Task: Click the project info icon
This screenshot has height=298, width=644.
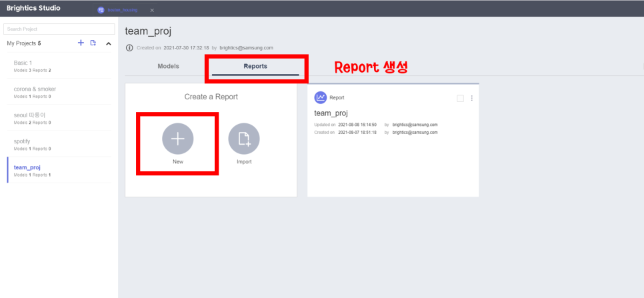Action: (x=129, y=47)
